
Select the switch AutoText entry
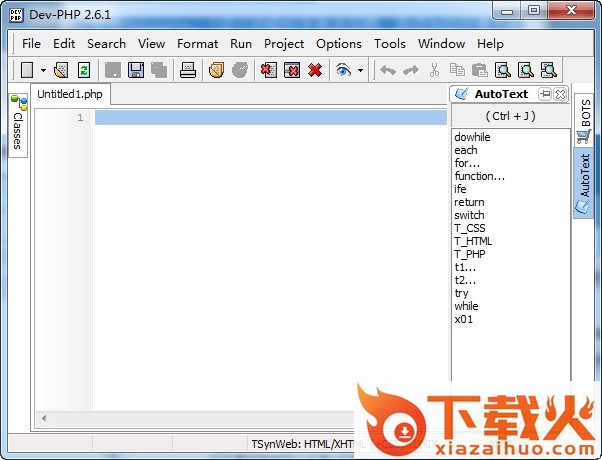click(x=469, y=215)
